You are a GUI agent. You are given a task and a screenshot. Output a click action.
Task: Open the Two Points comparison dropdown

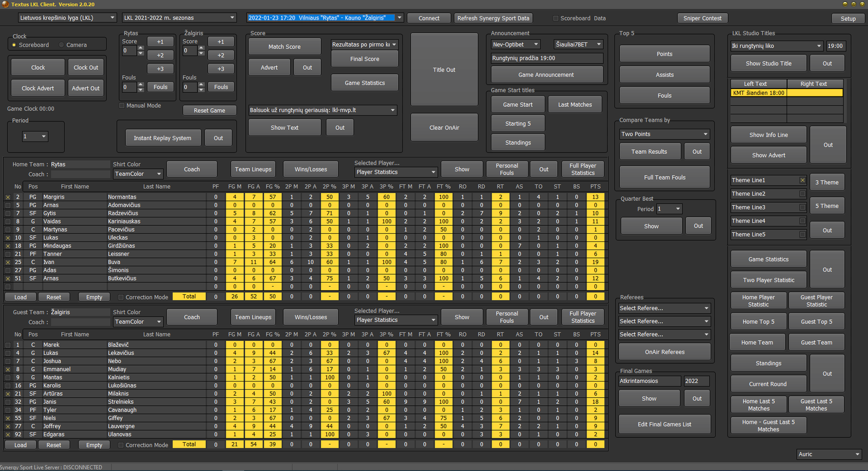pos(665,134)
